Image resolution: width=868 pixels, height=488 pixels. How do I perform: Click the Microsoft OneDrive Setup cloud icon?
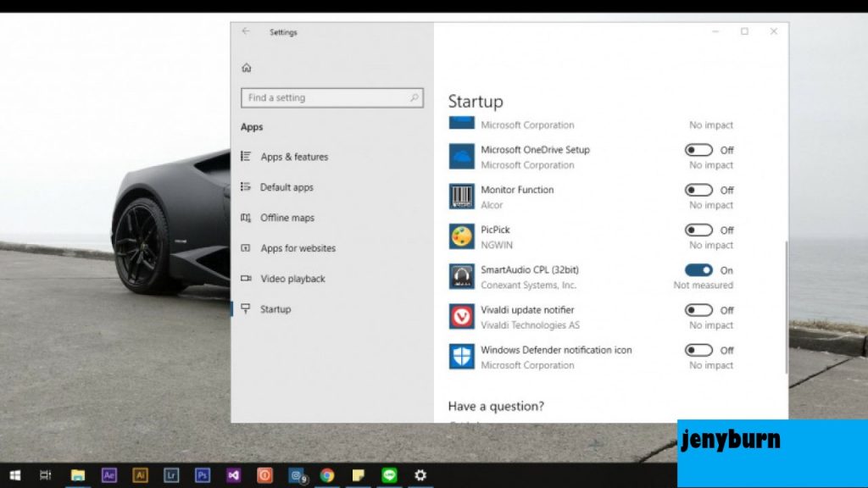coord(461,157)
